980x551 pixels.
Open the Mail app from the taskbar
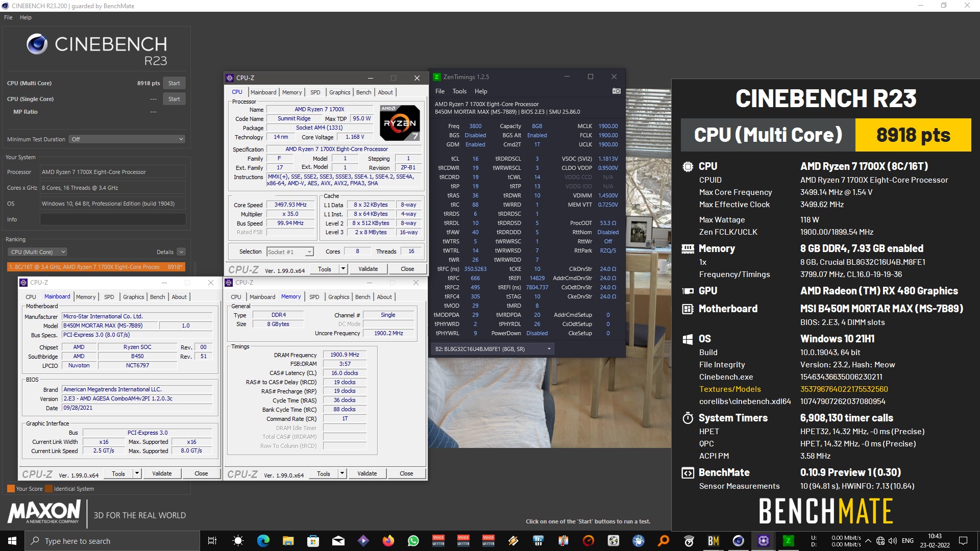point(338,541)
